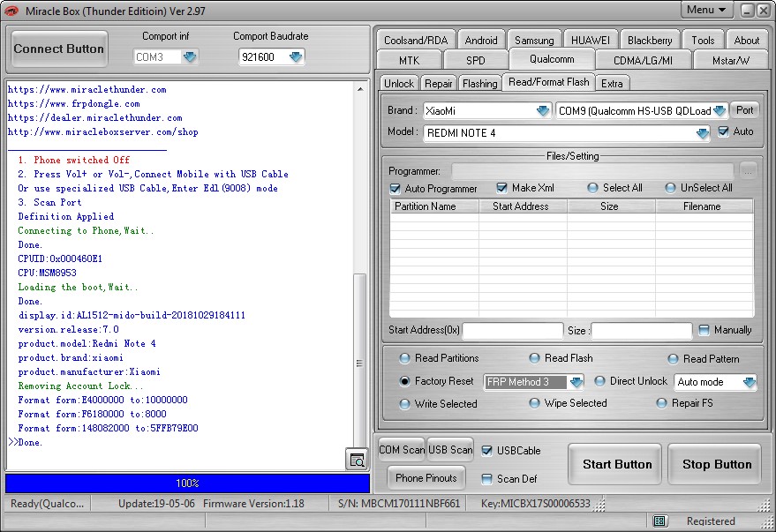Open the About tab

(746, 40)
